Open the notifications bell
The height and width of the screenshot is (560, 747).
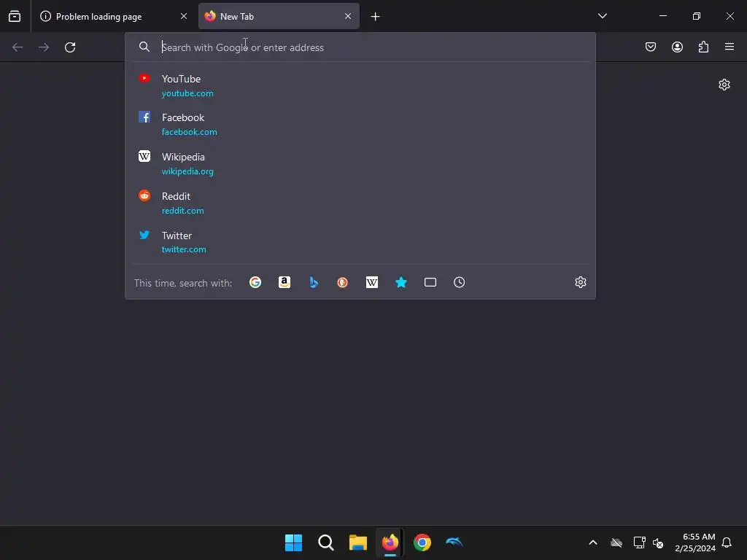pyautogui.click(x=727, y=542)
